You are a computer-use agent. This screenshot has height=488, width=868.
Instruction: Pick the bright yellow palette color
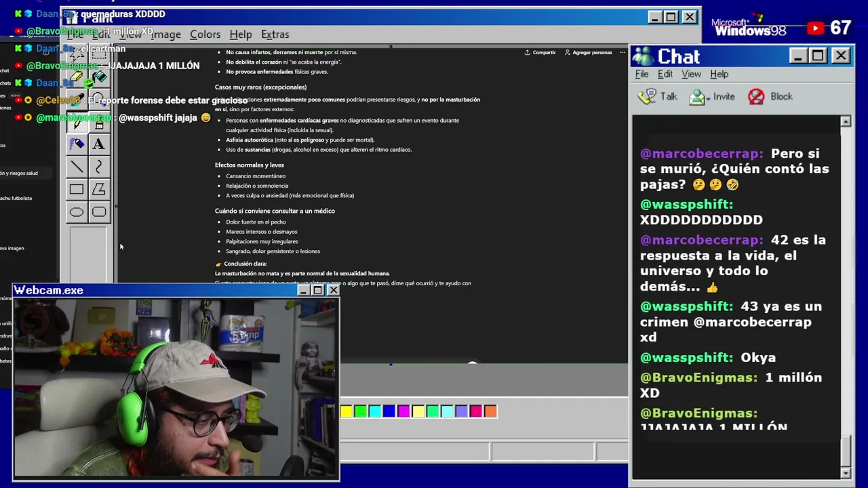click(x=347, y=411)
